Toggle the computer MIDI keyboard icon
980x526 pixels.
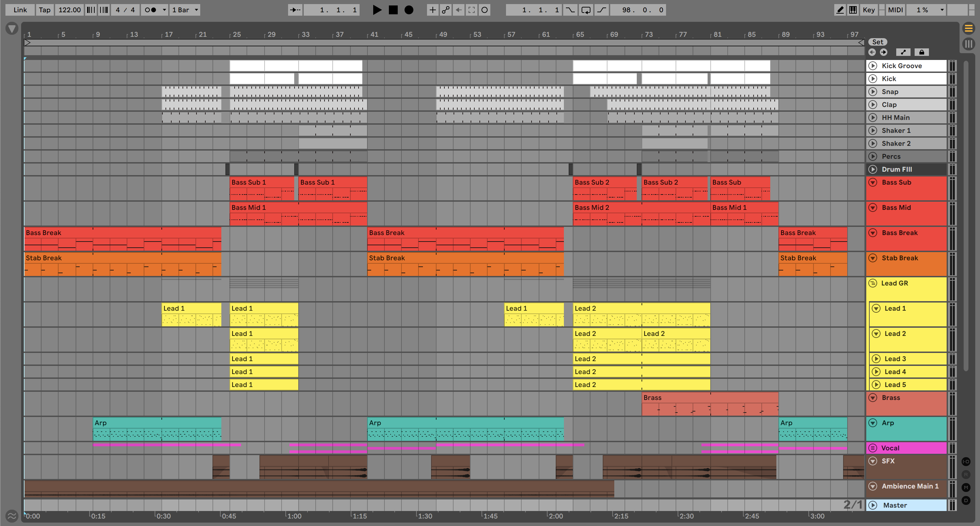point(853,10)
